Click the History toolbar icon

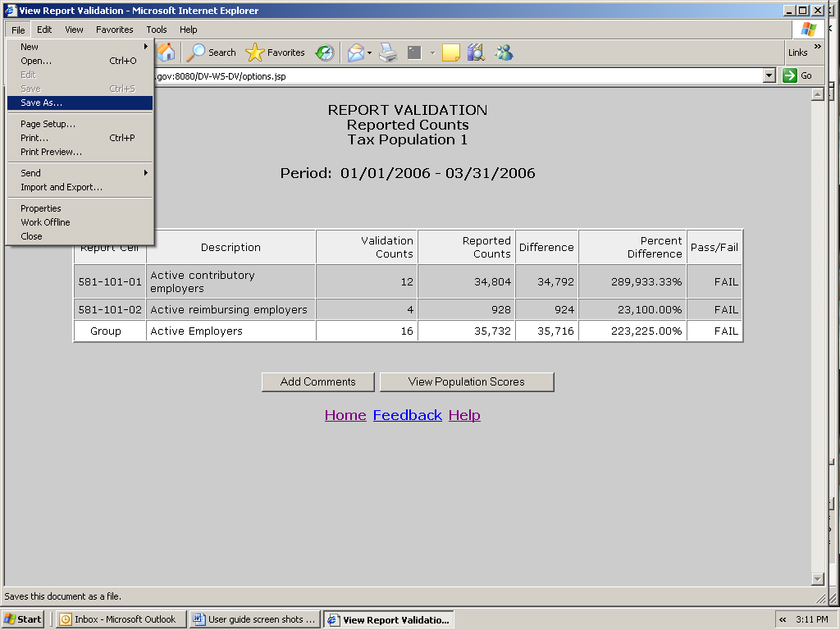click(325, 52)
